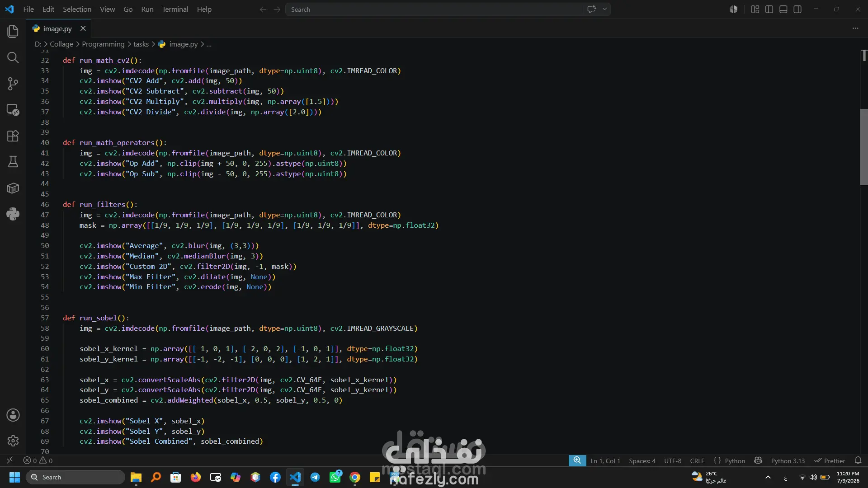The image size is (868, 488).
Task: Open the Accounts icon
Action: (13, 415)
